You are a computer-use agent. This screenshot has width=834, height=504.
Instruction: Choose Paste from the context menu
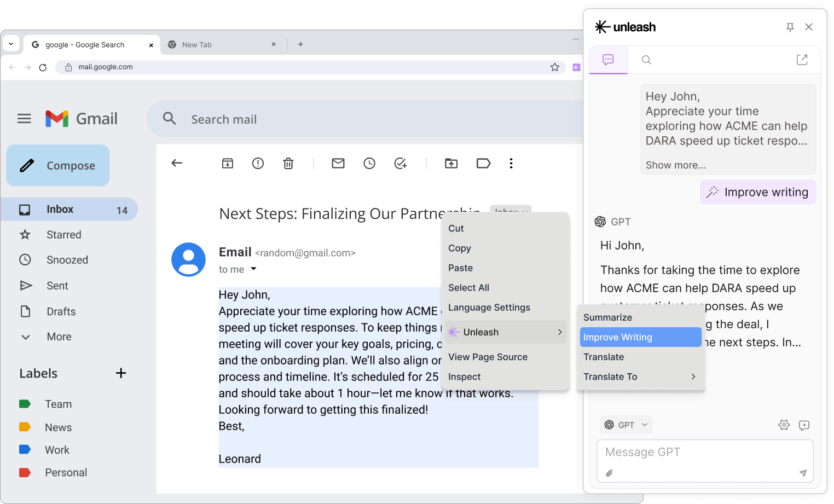[505, 268]
